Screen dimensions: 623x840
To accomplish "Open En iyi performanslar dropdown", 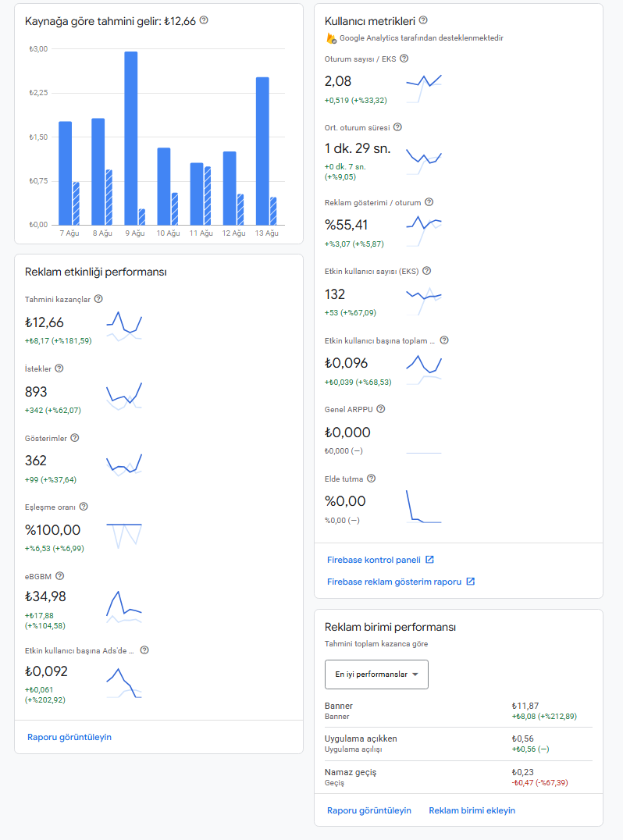I will pyautogui.click(x=376, y=674).
